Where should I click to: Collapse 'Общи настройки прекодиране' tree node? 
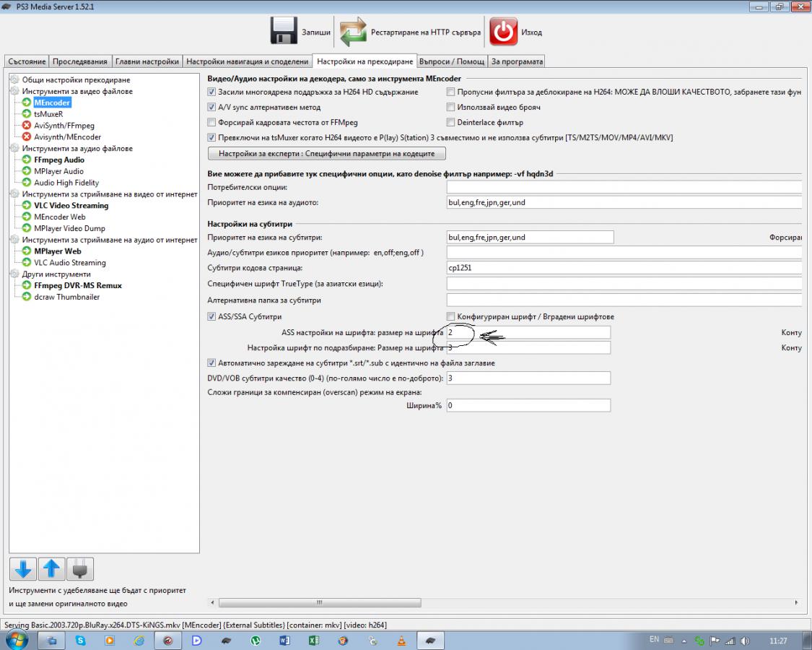coord(14,80)
